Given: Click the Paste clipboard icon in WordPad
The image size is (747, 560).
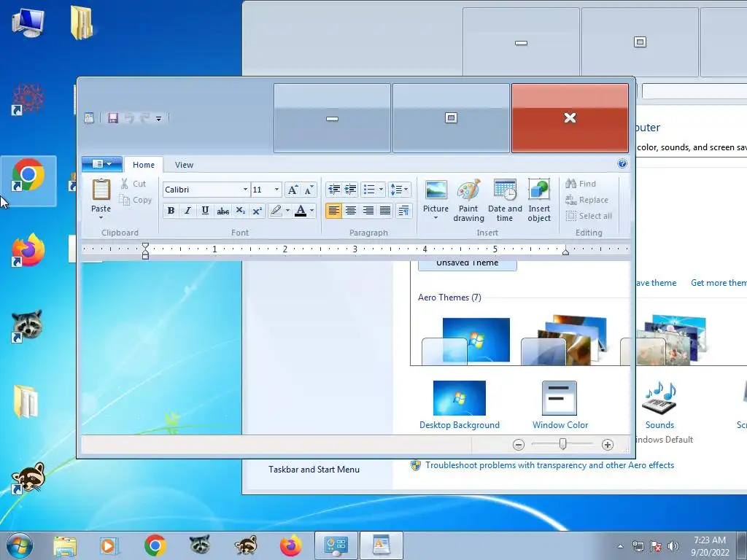Looking at the screenshot, I should coord(101,190).
